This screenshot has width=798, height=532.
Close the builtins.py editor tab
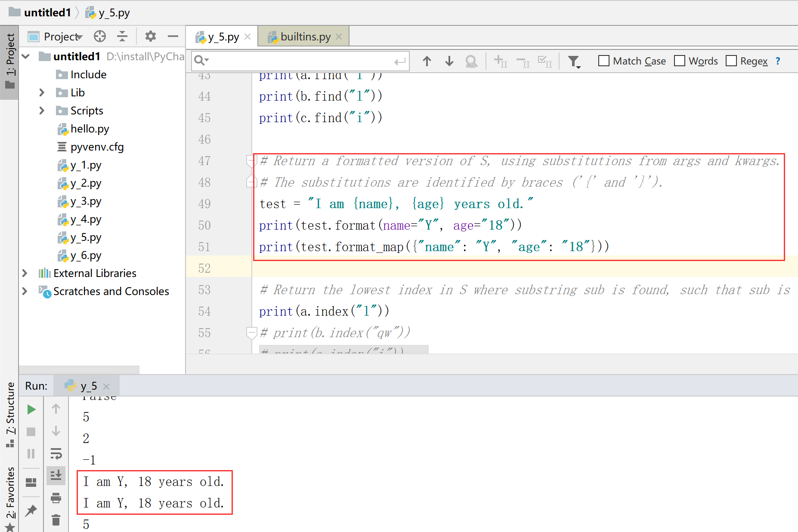pos(339,37)
